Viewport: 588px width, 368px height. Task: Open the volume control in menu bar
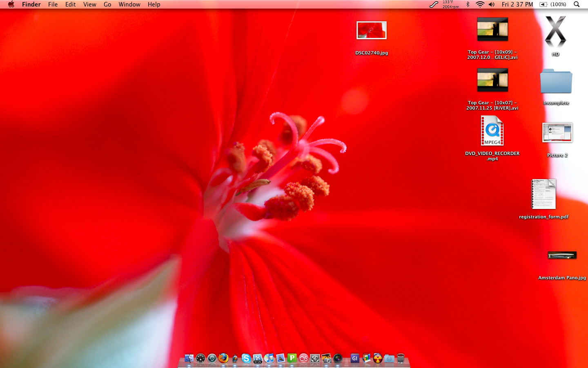tap(492, 4)
